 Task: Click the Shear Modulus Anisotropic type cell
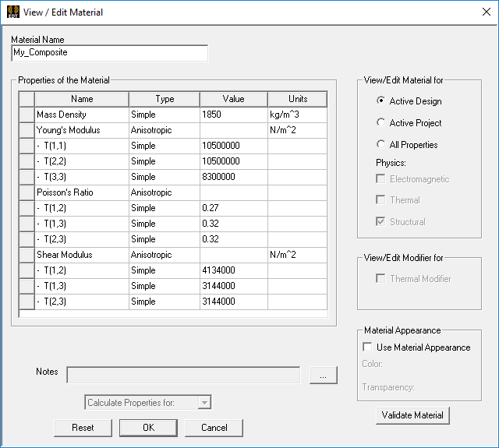[164, 255]
